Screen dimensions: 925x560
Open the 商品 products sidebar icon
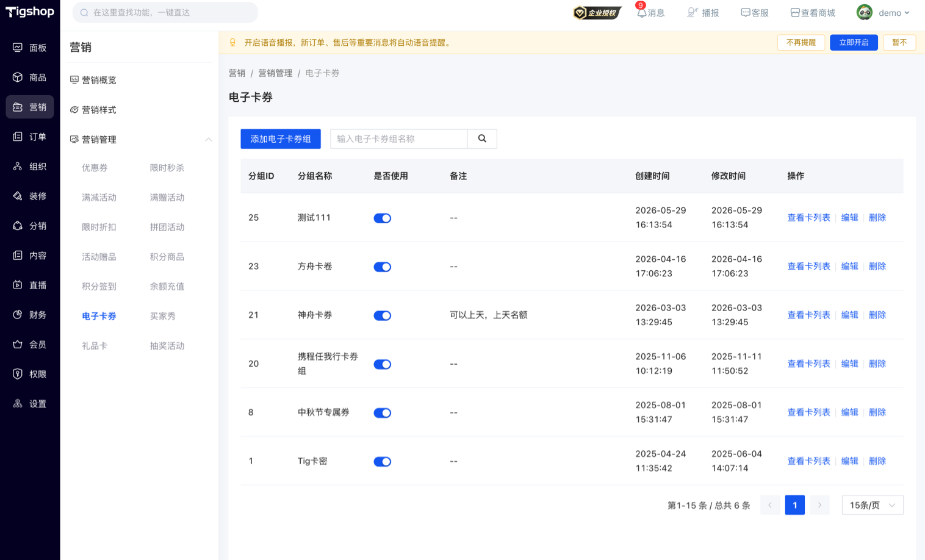click(x=18, y=77)
